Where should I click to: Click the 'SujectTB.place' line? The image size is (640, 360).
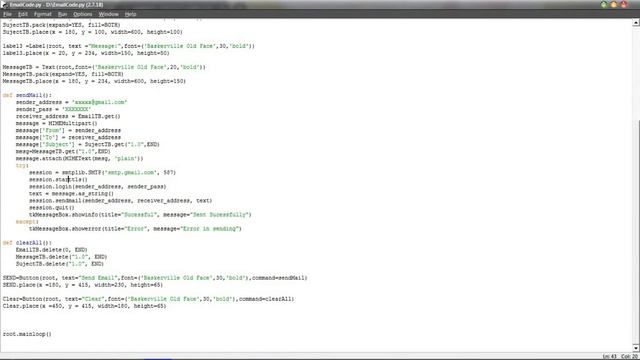[x=93, y=32]
